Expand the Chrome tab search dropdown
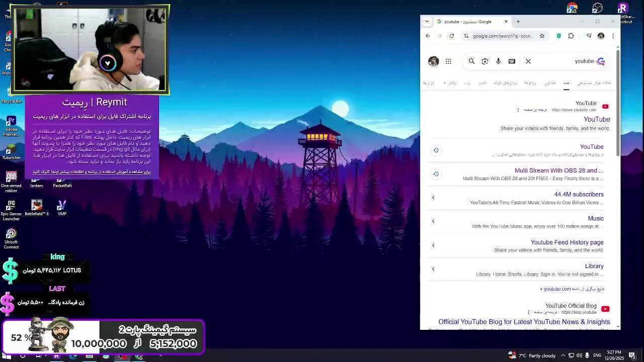The width and height of the screenshot is (644, 362). click(x=427, y=22)
